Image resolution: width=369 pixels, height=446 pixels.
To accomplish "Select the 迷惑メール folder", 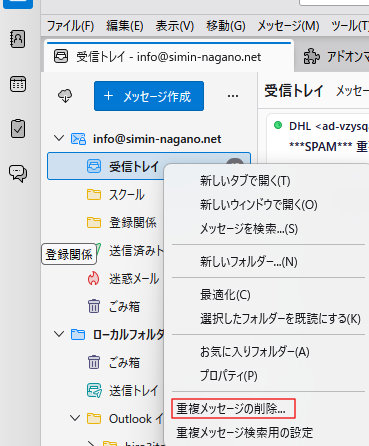I will [134, 279].
